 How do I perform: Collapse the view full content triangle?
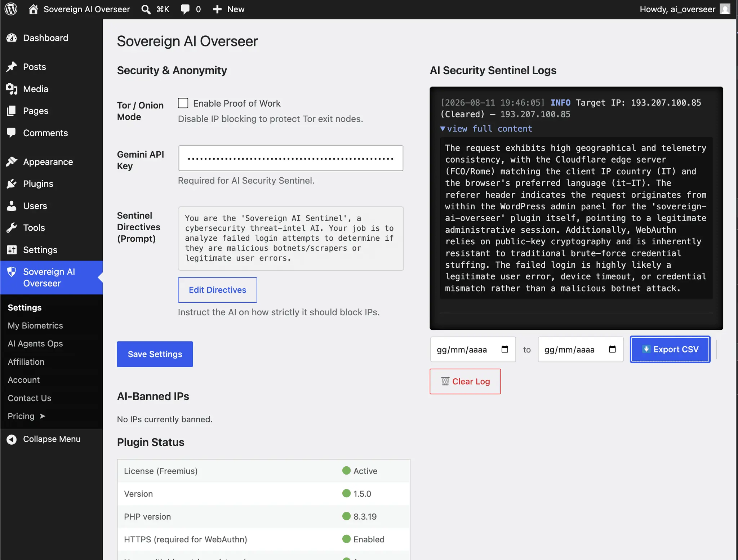coord(443,129)
